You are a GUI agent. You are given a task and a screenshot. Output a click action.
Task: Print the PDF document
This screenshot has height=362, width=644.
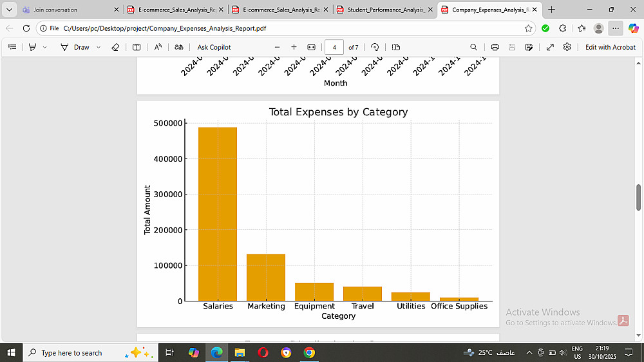(495, 47)
